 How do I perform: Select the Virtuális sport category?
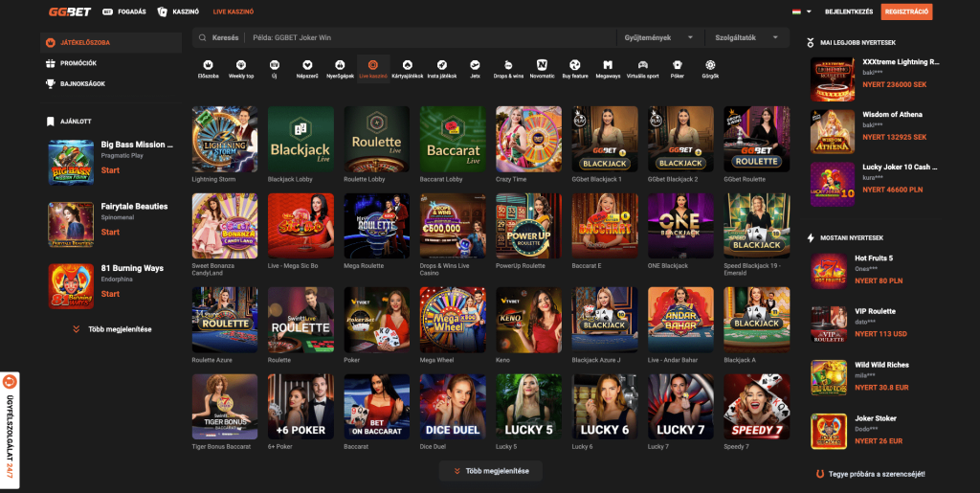pyautogui.click(x=642, y=69)
